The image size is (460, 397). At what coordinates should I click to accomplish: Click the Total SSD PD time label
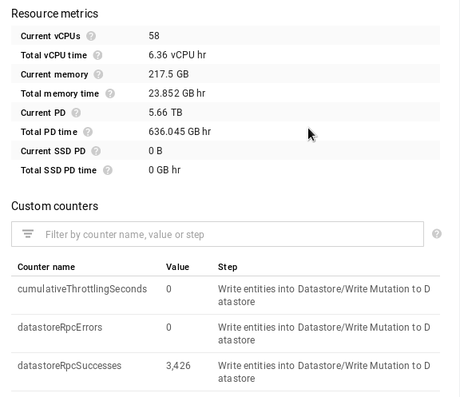click(x=59, y=170)
